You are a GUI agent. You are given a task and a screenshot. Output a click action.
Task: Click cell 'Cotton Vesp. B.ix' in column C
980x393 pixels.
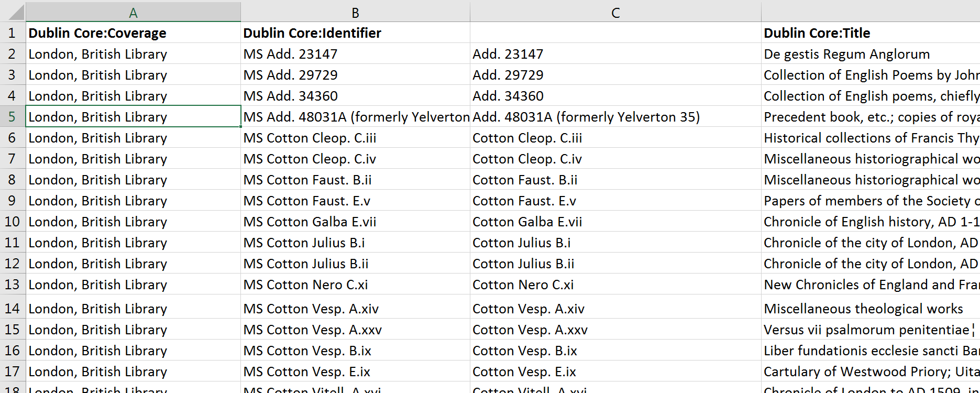615,351
